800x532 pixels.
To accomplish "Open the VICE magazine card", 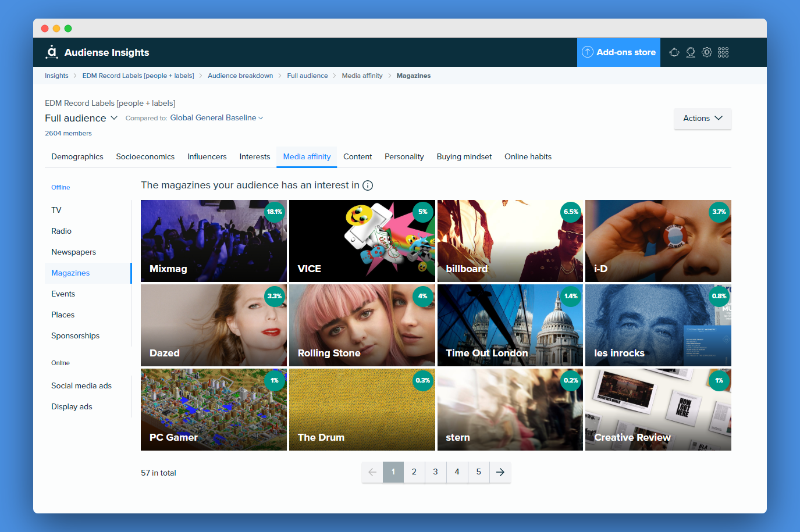I will pyautogui.click(x=362, y=241).
